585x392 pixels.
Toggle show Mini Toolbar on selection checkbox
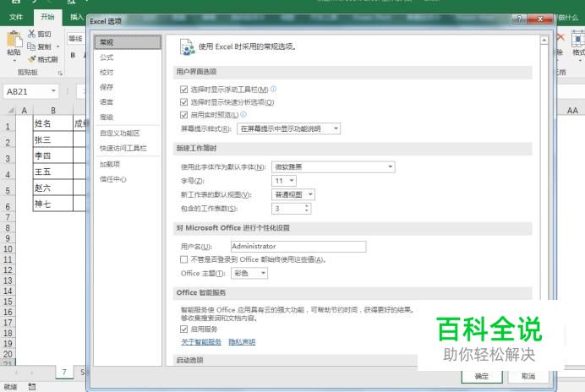point(183,90)
